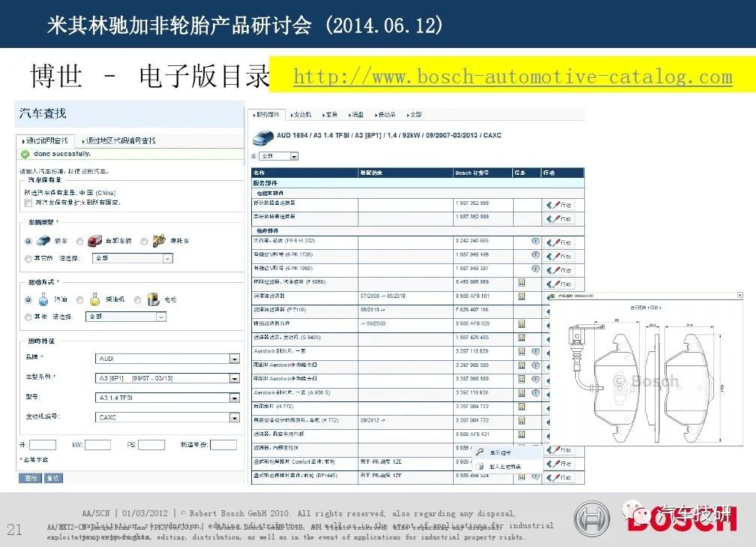Open the 车身 tab
This screenshot has height=547, width=756.
pyautogui.click(x=330, y=115)
